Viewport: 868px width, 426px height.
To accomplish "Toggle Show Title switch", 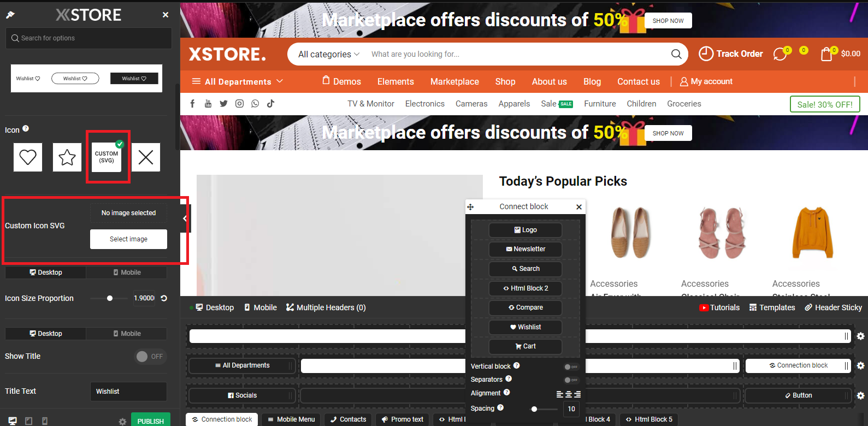I will coord(150,357).
